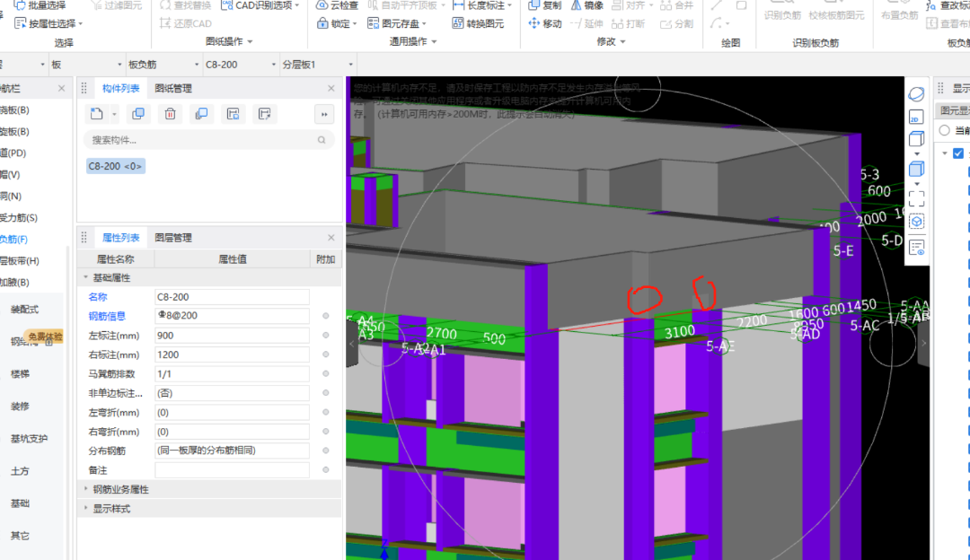Click the more tools arrow in 构件列表
Viewport: 970px width, 560px height.
click(x=324, y=114)
